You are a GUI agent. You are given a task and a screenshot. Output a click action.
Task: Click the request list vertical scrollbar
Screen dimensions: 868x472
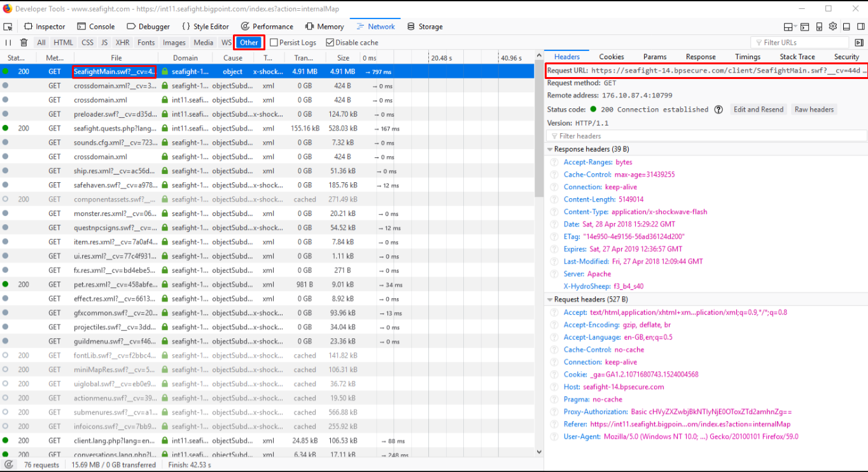click(x=539, y=127)
